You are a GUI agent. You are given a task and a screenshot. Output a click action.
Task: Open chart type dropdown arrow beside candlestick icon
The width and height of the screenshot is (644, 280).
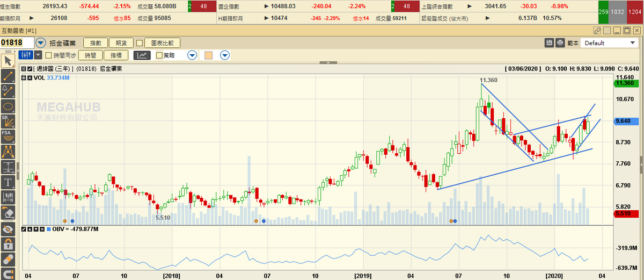point(39,55)
